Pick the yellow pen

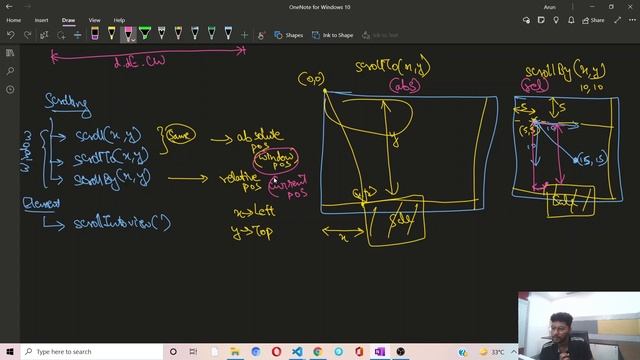click(x=111, y=33)
